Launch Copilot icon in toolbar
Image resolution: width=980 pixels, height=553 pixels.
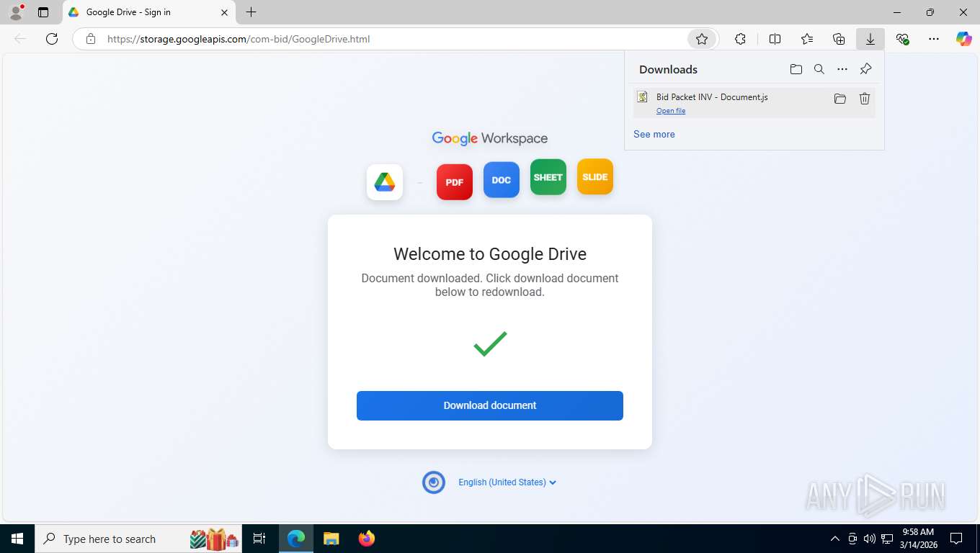(x=964, y=39)
